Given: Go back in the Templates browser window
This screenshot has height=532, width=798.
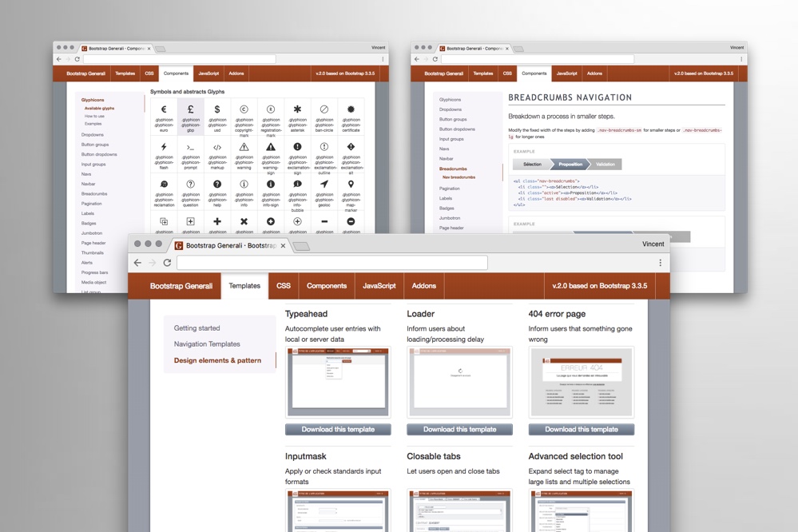Looking at the screenshot, I should (137, 263).
